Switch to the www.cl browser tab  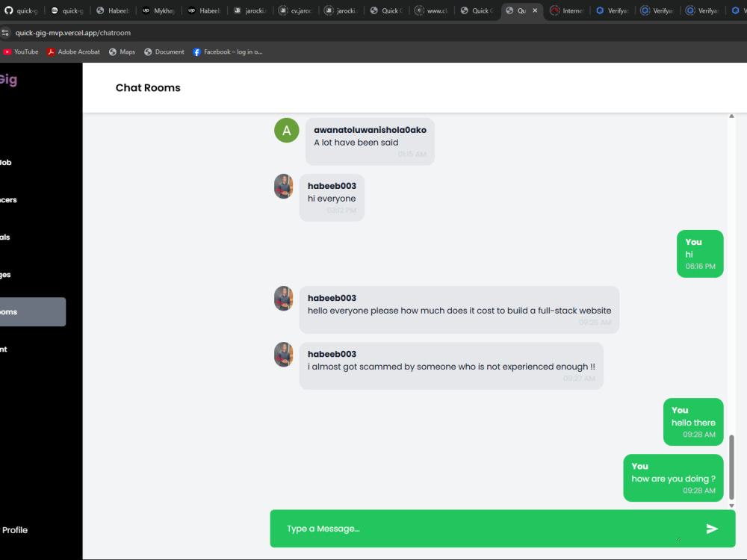point(432,10)
